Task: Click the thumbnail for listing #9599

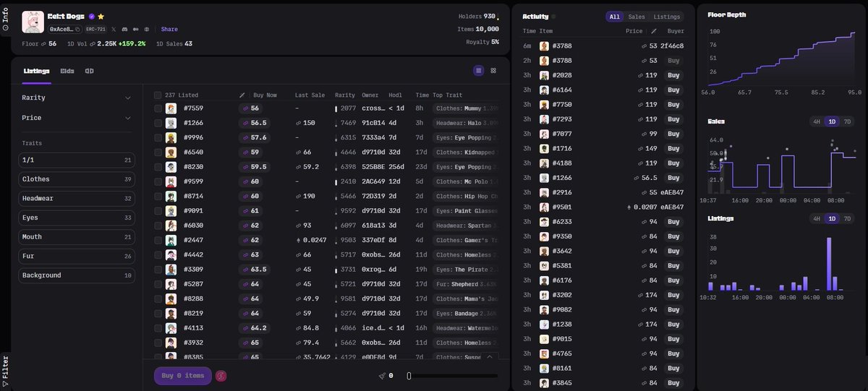Action: point(171,181)
